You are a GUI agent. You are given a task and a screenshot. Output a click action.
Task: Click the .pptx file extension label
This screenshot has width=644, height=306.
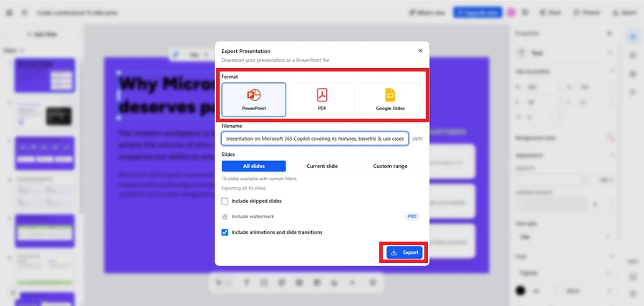pos(417,139)
